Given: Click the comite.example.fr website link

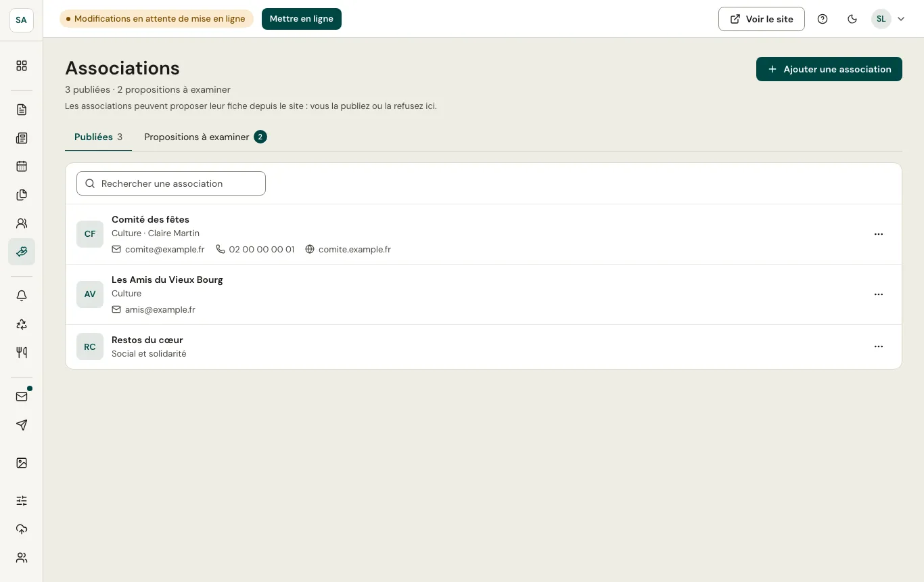Looking at the screenshot, I should [x=348, y=249].
